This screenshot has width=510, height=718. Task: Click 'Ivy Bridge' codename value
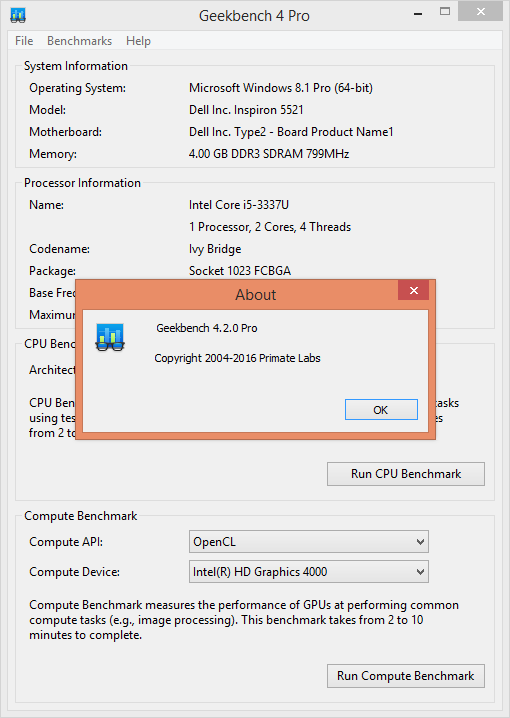[215, 249]
